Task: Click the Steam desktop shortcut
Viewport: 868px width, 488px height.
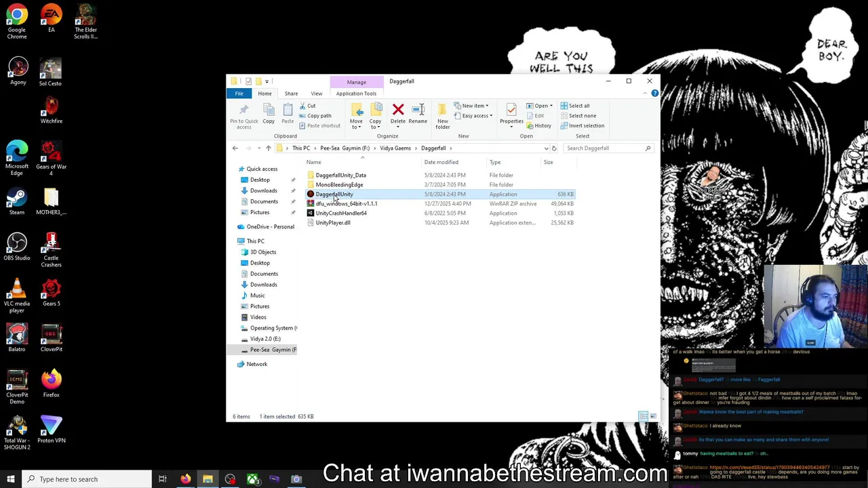Action: coord(17,201)
